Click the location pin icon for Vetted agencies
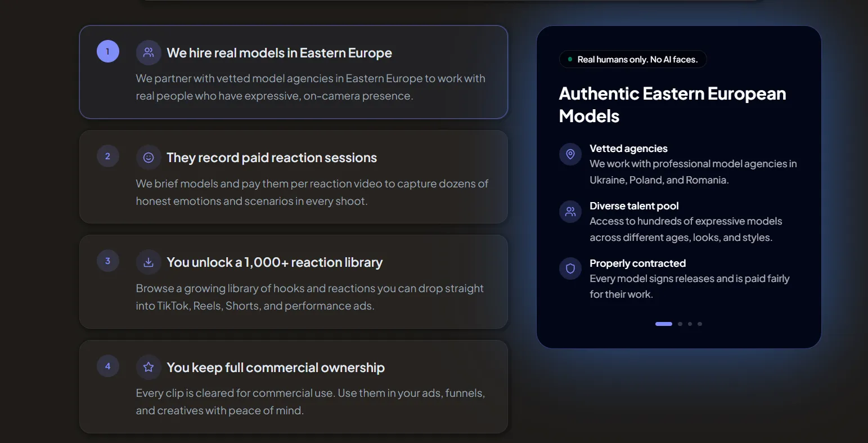Image resolution: width=868 pixels, height=443 pixels. pos(570,154)
